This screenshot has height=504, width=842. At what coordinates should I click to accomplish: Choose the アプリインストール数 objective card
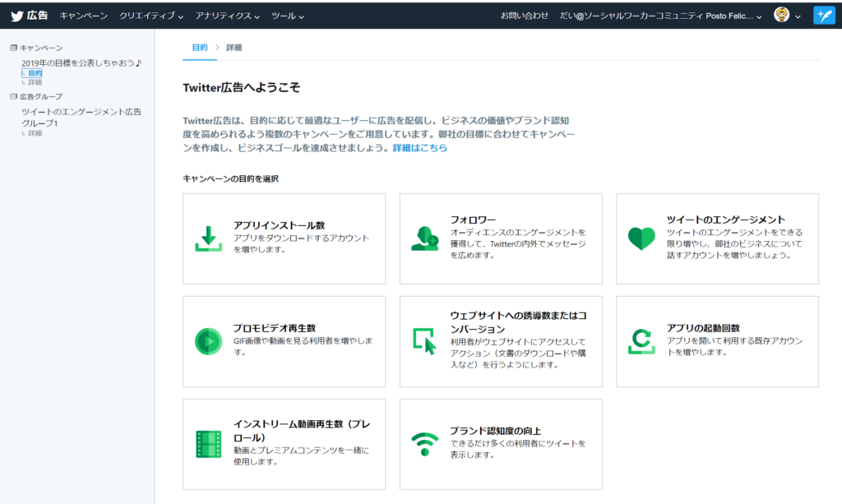point(284,239)
